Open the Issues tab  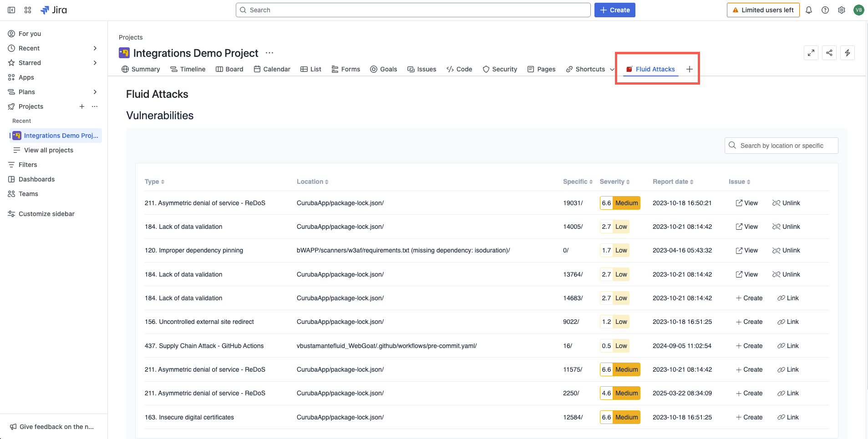tap(421, 69)
